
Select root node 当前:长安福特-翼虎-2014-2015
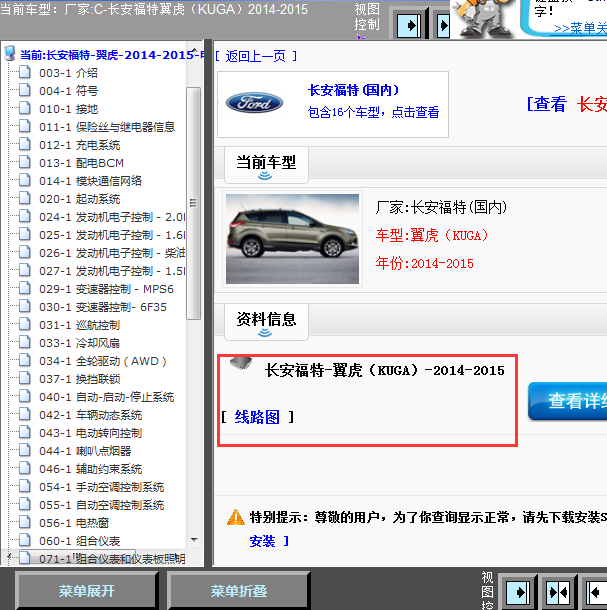click(x=112, y=55)
